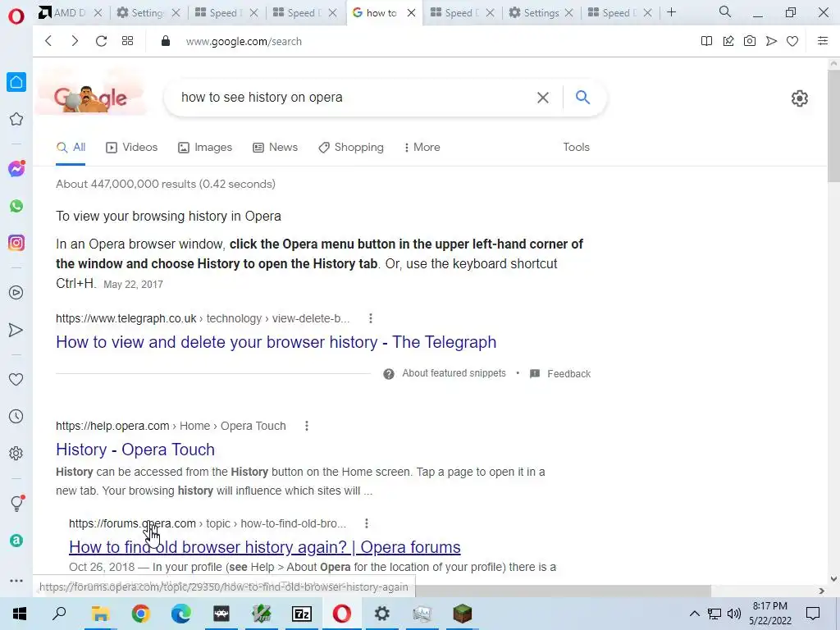Open the teal 'a' sidebar icon
The width and height of the screenshot is (840, 630).
[16, 541]
